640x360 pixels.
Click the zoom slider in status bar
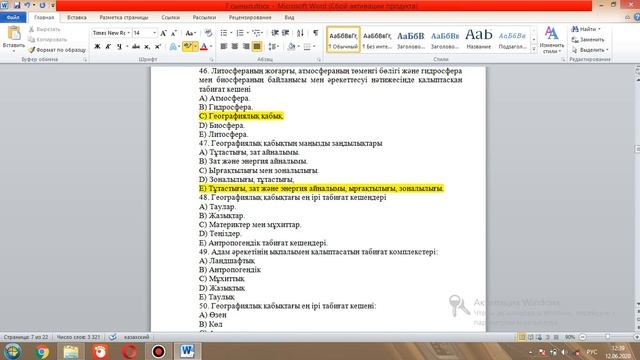click(x=608, y=337)
